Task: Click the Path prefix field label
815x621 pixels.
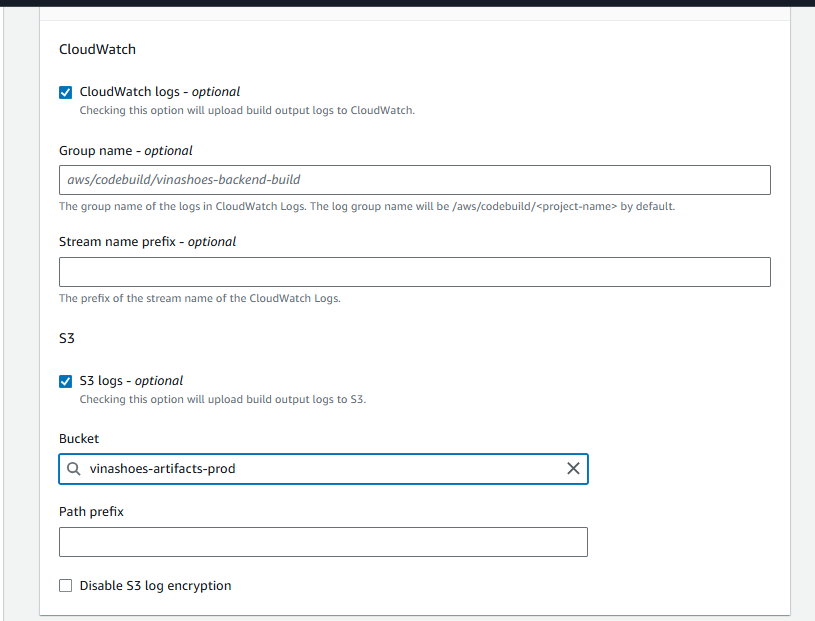Action: [91, 512]
